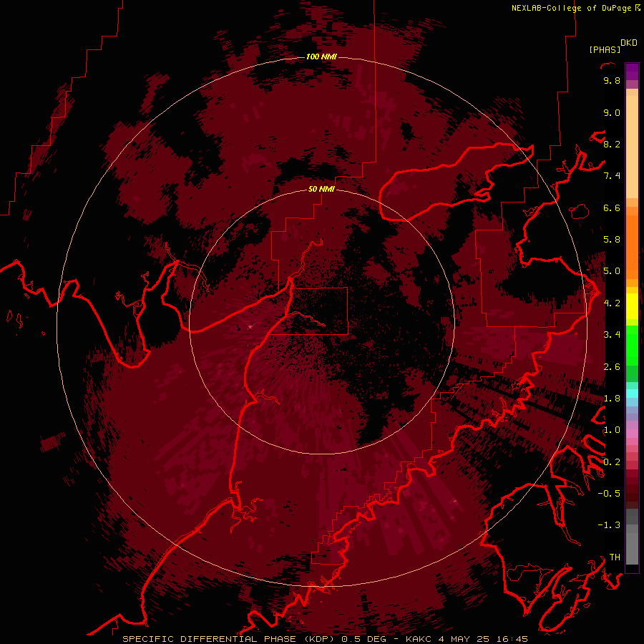This screenshot has width=644, height=644.
Task: Select the 0.2 value on the legend
Action: (612, 462)
